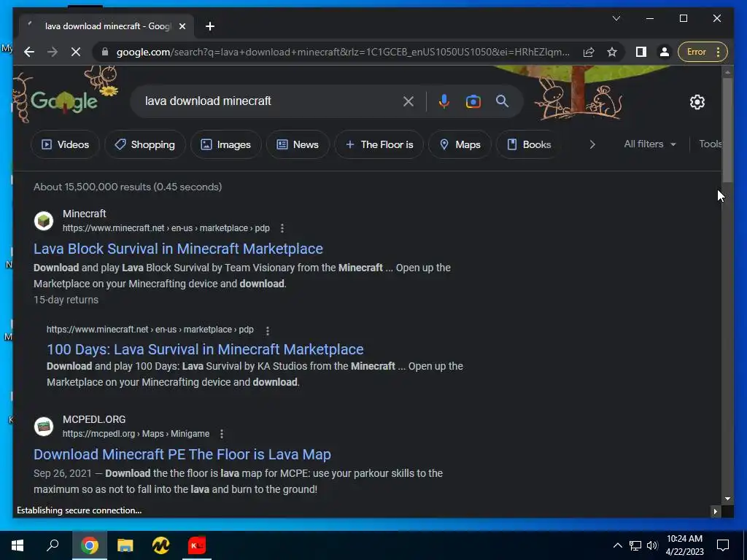This screenshot has height=560, width=747.
Task: Select the News filter tab
Action: click(298, 145)
